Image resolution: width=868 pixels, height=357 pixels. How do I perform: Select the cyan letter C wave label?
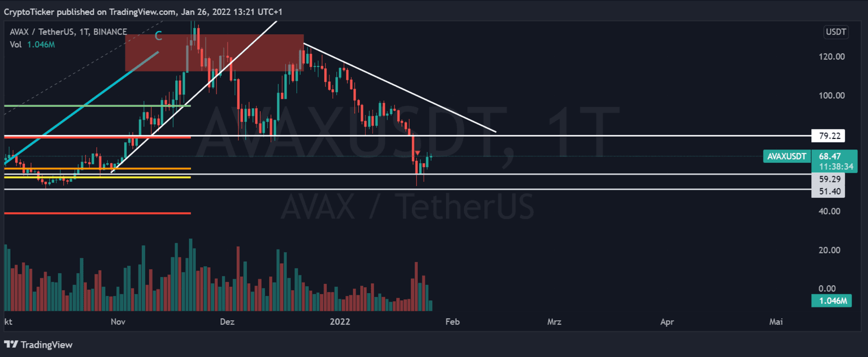(x=159, y=37)
